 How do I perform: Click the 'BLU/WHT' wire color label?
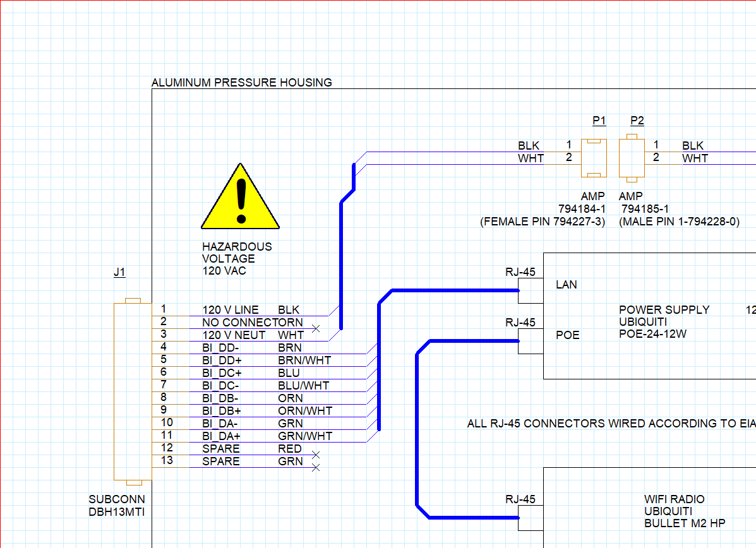coord(304,386)
